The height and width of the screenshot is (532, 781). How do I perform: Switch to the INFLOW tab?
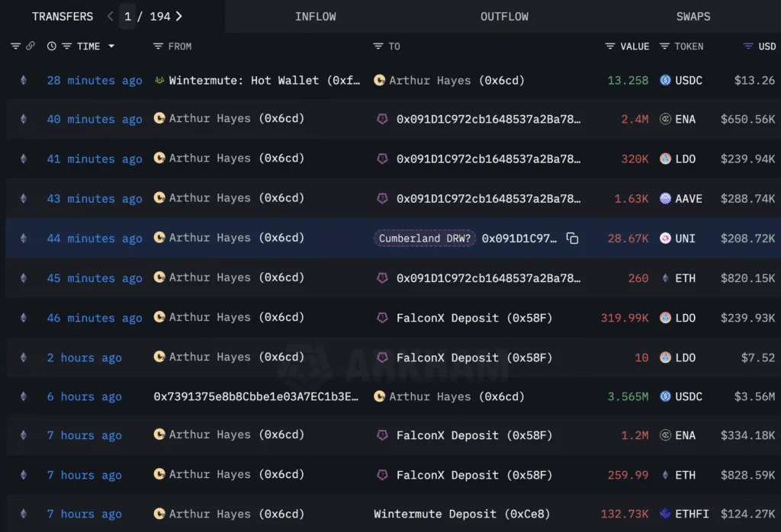315,16
